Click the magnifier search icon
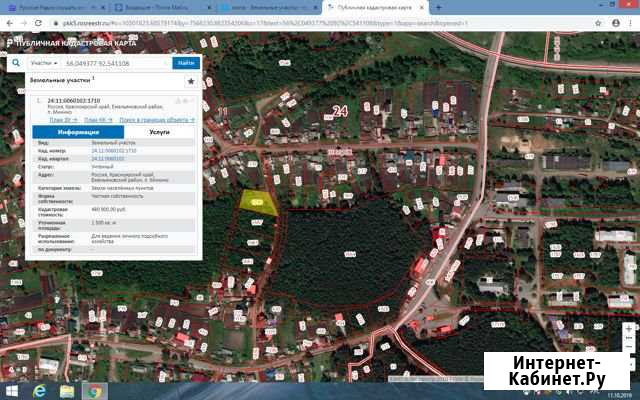Screen dimensions: 640x400 [x=16, y=62]
